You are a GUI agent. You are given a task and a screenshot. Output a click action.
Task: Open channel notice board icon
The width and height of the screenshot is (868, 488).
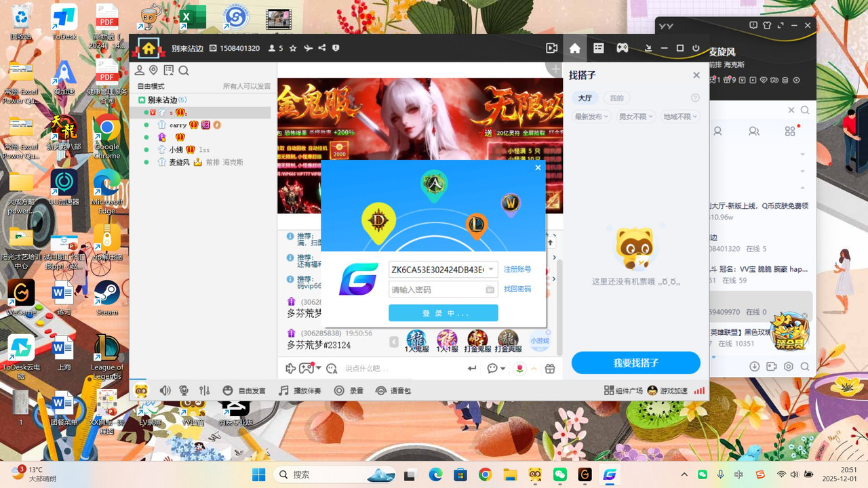coord(168,70)
